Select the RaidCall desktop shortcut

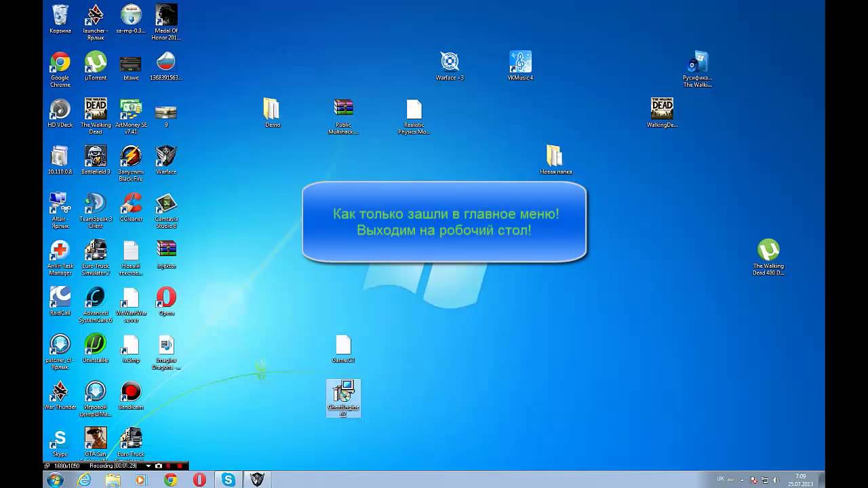pyautogui.click(x=60, y=301)
